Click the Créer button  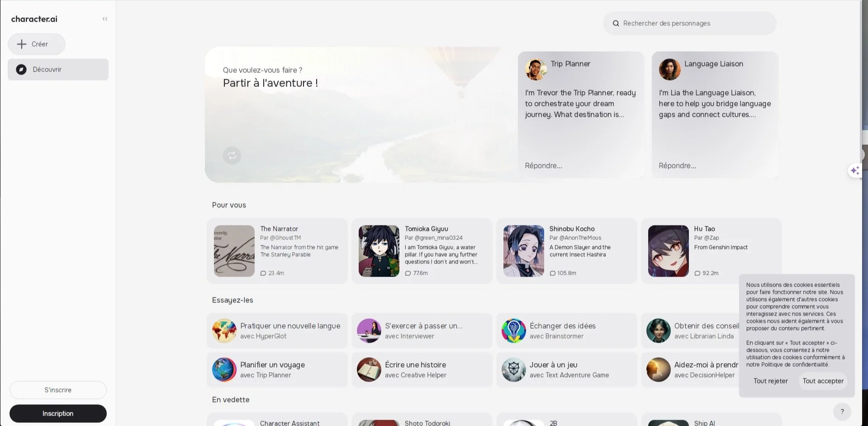point(37,44)
